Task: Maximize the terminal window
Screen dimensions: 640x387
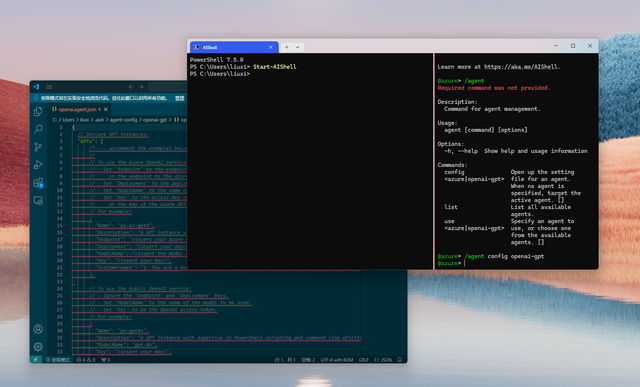Action: [573, 46]
